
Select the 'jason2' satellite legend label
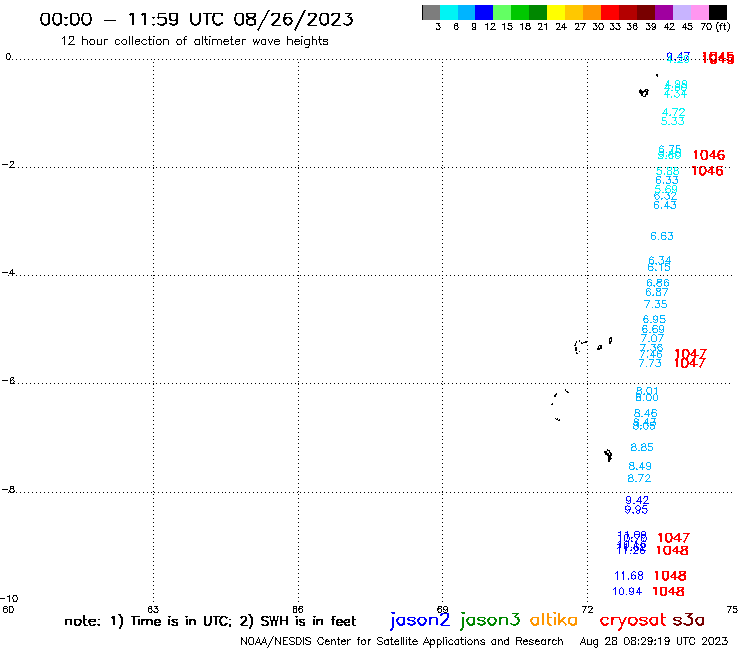click(x=420, y=620)
